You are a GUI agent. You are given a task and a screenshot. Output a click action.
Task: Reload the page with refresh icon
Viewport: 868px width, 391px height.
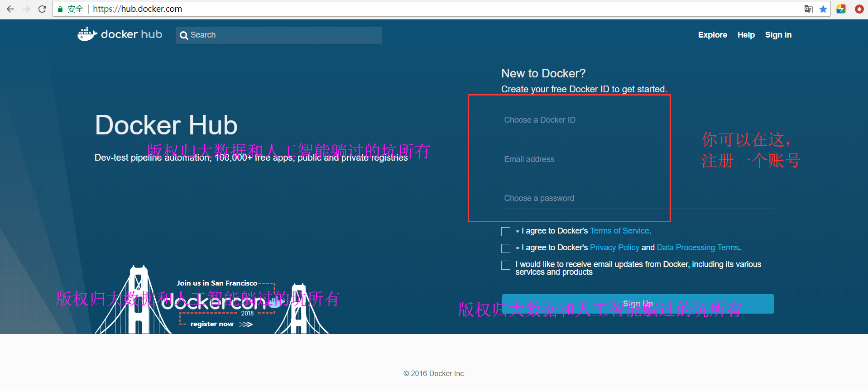42,9
